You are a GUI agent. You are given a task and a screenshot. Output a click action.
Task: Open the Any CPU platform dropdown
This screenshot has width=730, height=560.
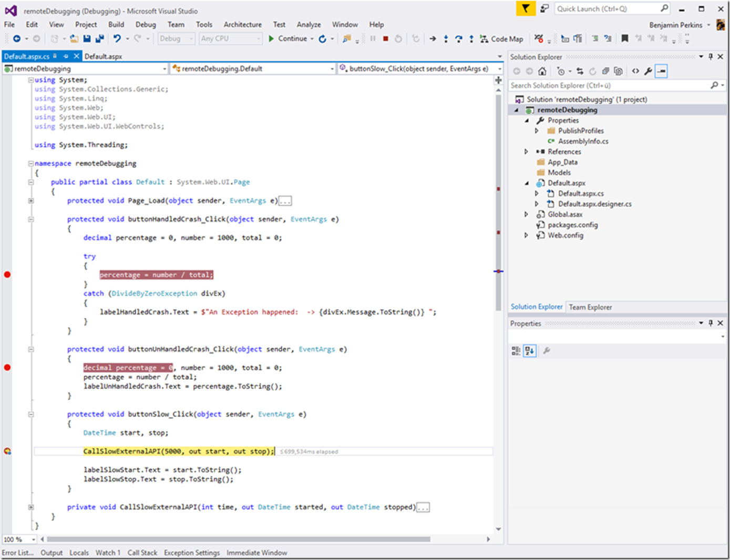pos(230,38)
